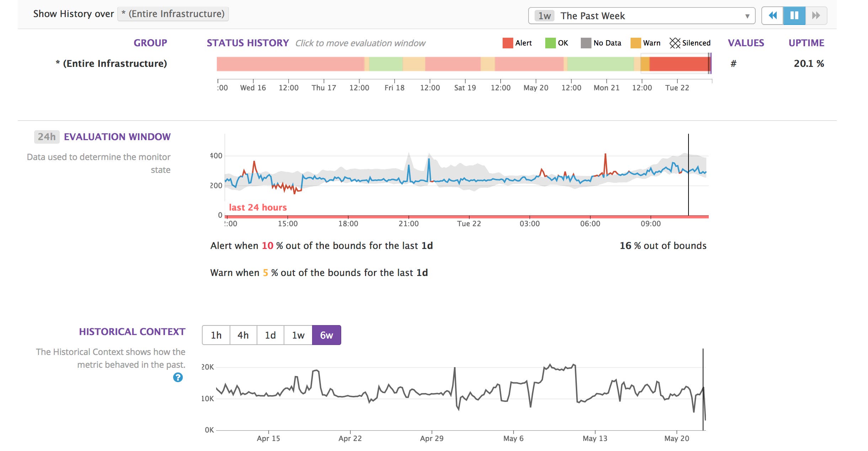Enable the 1d historical context view
868x451 pixels.
tap(270, 335)
